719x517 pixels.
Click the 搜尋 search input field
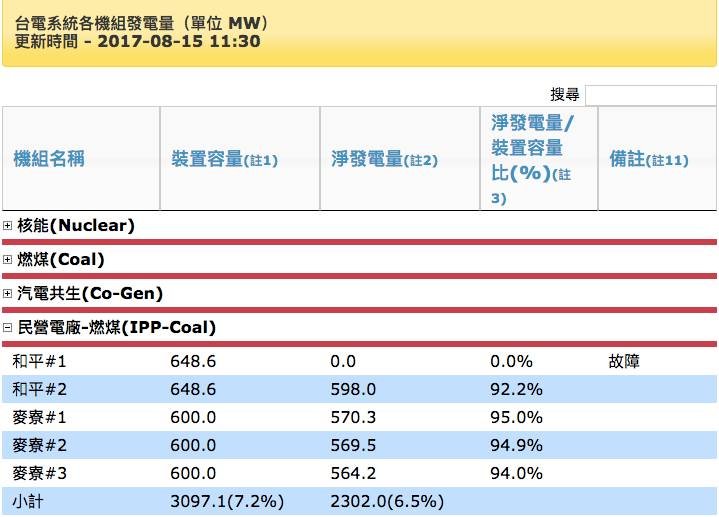[x=650, y=95]
